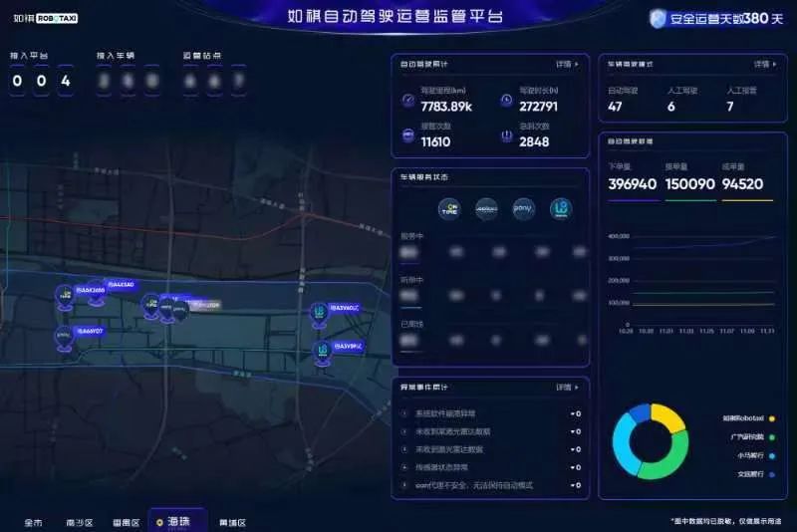Click the 2848 value
This screenshot has height=532, width=797.
coord(534,141)
